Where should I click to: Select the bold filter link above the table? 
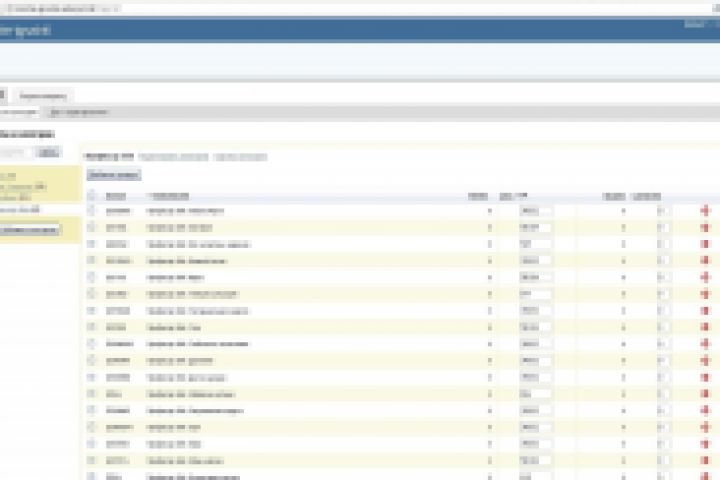pos(109,157)
